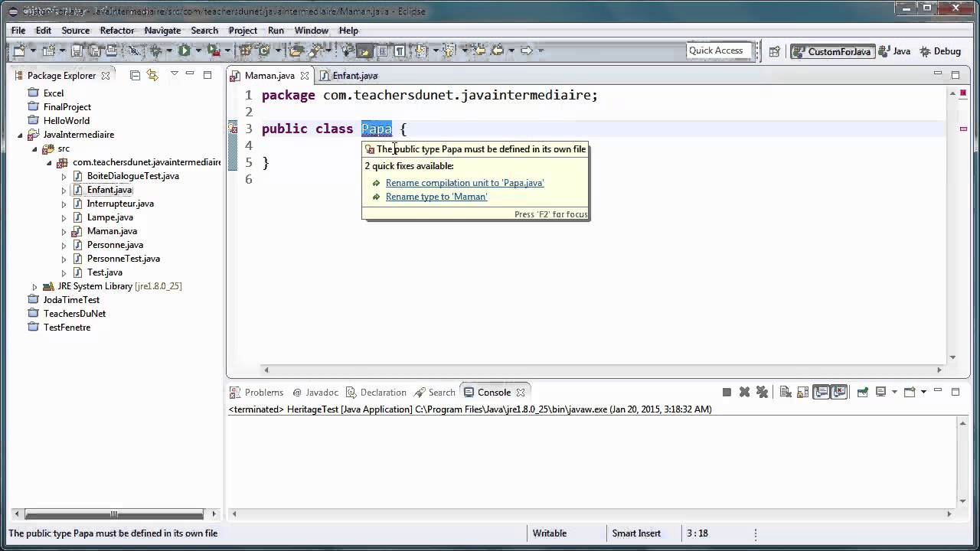Click the Pin Console icon

(x=863, y=392)
